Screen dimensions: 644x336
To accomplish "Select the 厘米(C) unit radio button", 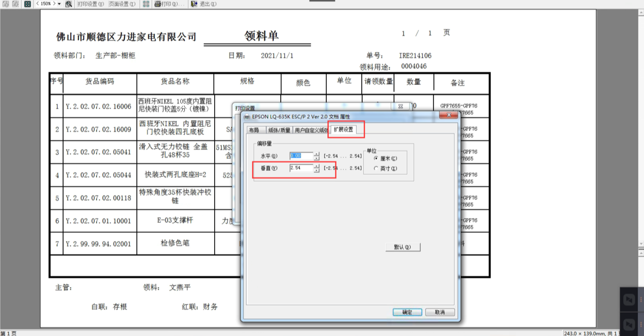I will click(x=376, y=158).
